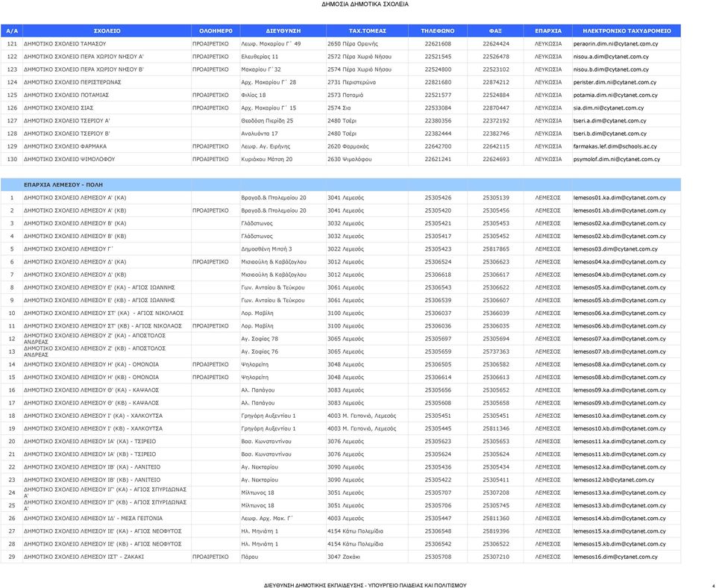Click the Α/Α column header

point(12,31)
